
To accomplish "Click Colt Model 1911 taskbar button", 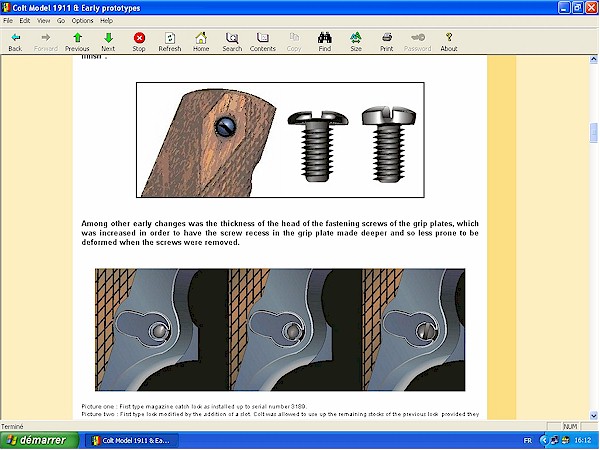I will 132,441.
